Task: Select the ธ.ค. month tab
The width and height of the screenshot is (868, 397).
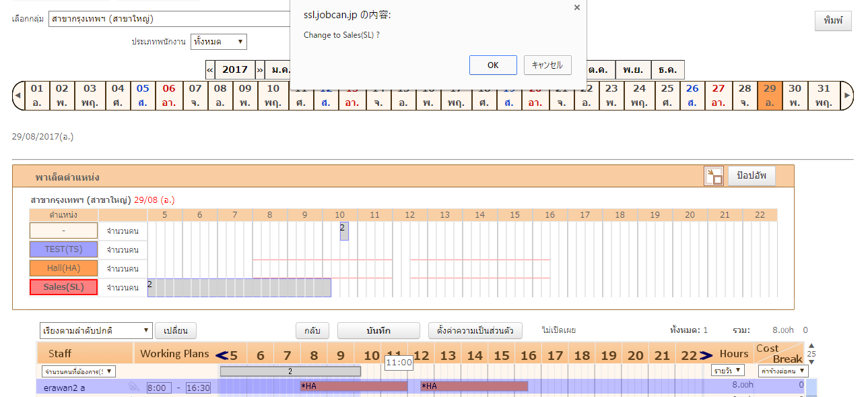Action: pyautogui.click(x=667, y=70)
